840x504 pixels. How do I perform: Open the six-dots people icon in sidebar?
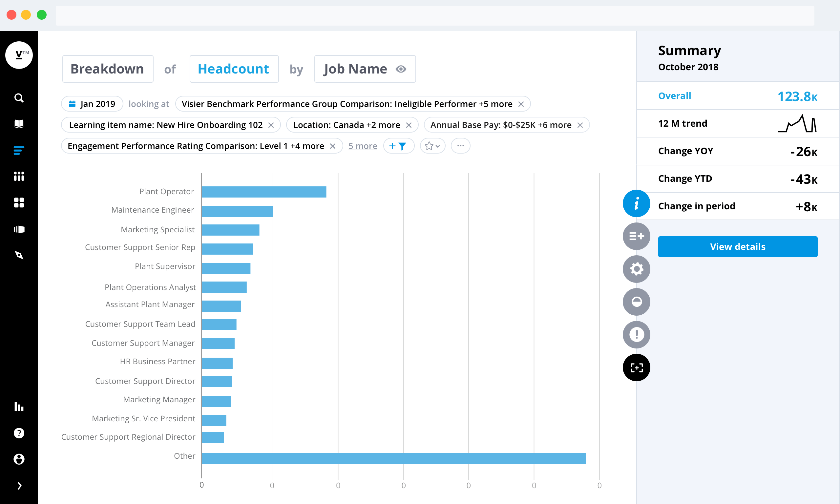19,176
